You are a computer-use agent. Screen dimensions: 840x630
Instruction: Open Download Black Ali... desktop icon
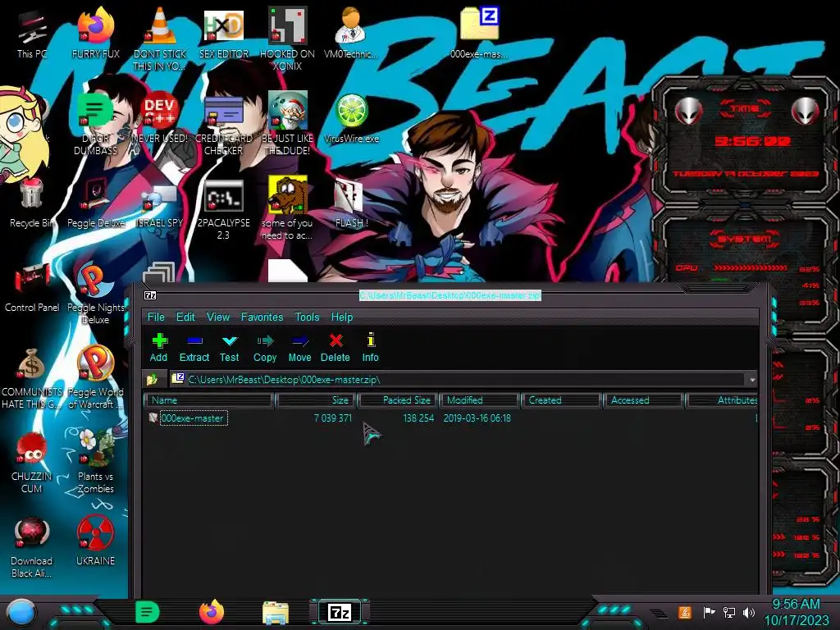pos(32,547)
